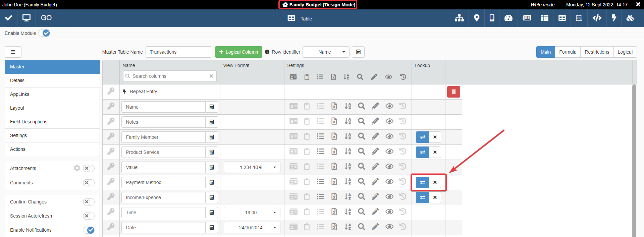
Task: Click the red trash delete button
Action: [453, 92]
